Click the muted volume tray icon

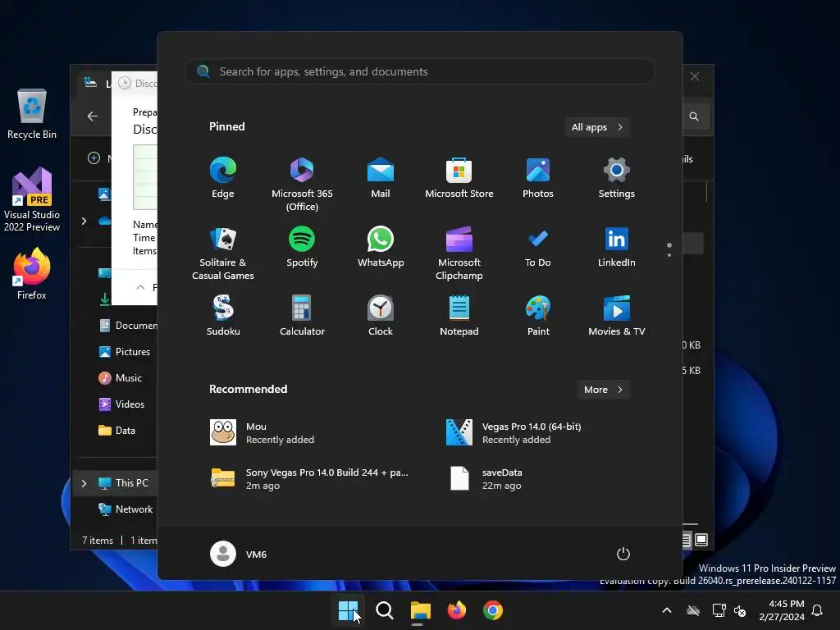tap(740, 610)
